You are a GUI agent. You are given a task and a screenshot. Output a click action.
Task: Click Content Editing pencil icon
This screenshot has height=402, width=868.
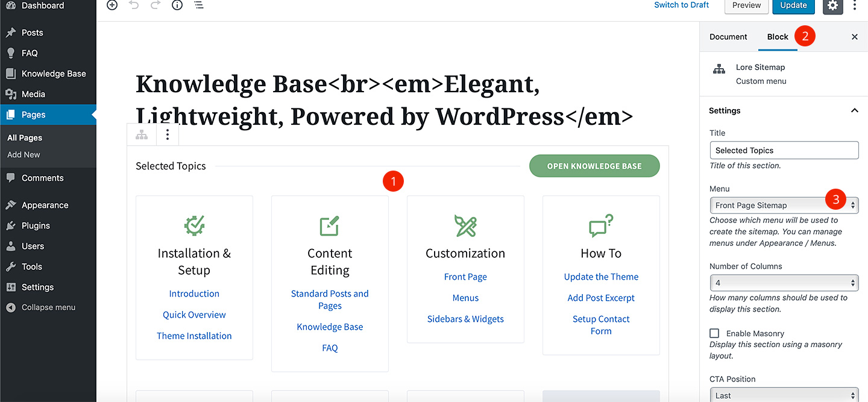tap(330, 226)
